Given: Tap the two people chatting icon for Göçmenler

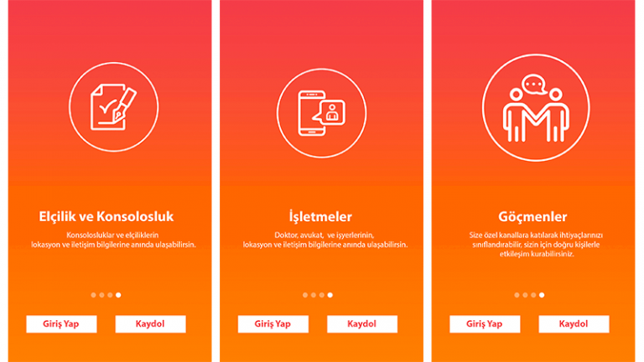Looking at the screenshot, I should click(x=536, y=107).
